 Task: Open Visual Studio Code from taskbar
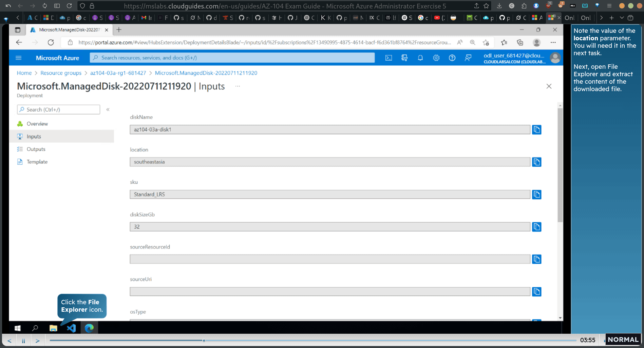coord(71,328)
